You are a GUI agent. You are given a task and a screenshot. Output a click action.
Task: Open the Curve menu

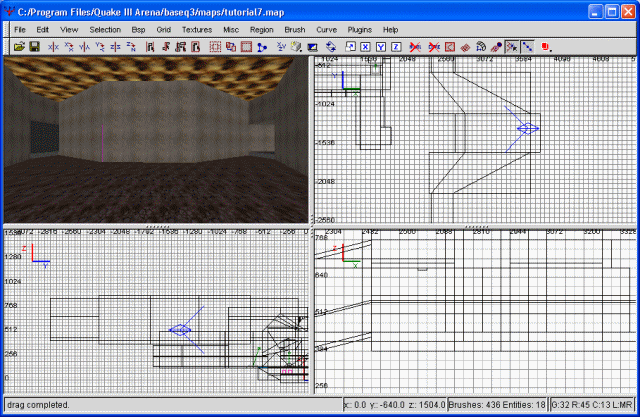[x=327, y=30]
